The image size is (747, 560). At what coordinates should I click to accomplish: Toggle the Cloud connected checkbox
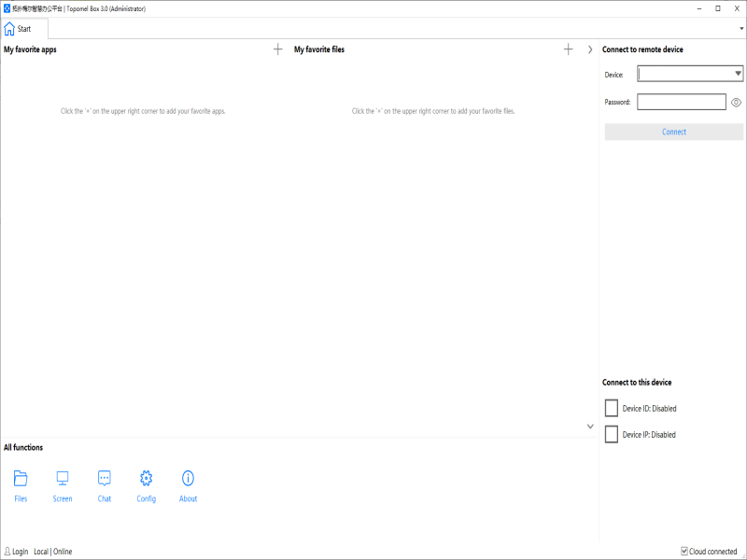684,551
